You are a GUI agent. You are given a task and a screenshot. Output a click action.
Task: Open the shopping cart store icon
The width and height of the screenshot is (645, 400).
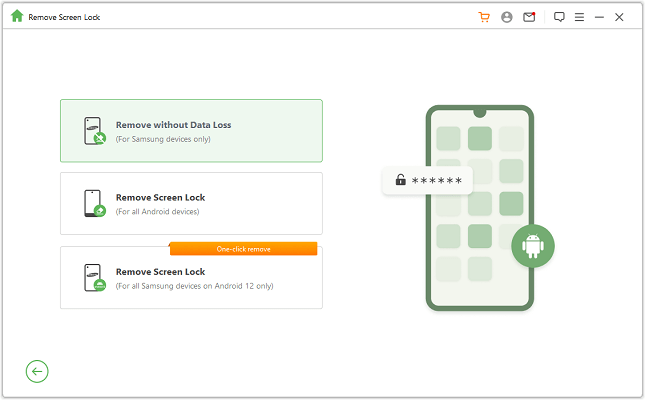pos(484,17)
